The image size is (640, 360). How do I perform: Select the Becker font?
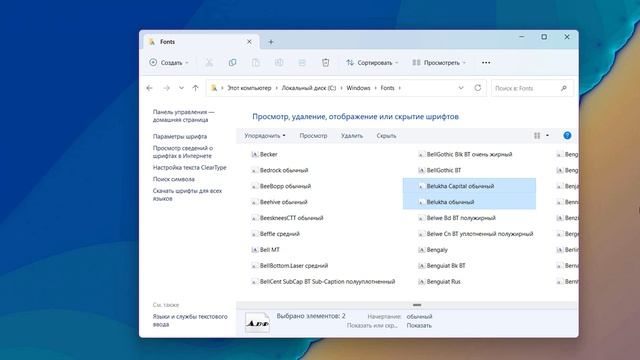(264, 154)
